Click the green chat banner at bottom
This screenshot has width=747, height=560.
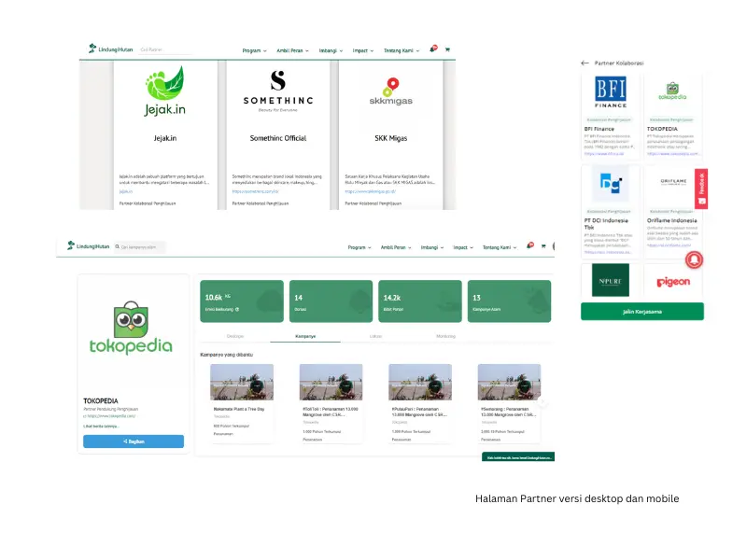[x=518, y=457]
